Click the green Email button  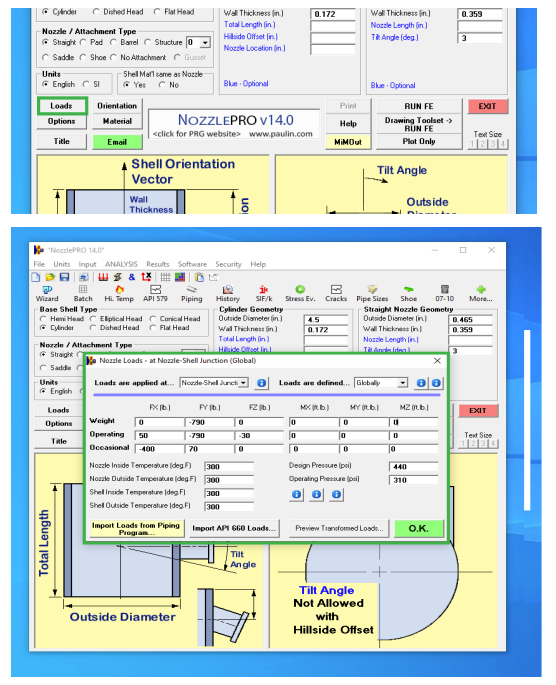[x=117, y=142]
